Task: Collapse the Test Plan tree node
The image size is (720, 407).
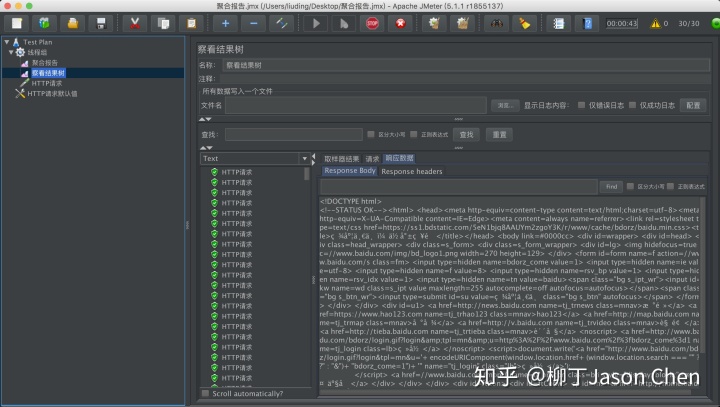Action: 6,42
